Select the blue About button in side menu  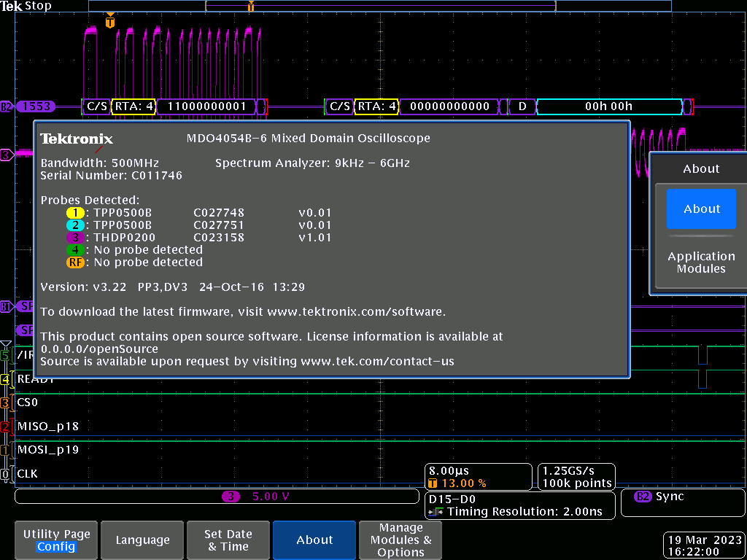click(x=701, y=209)
